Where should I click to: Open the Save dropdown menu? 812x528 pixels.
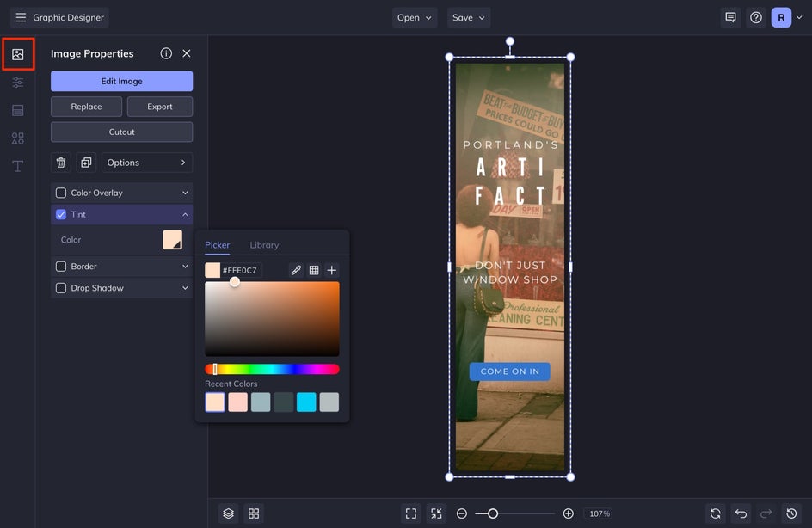pyautogui.click(x=468, y=17)
